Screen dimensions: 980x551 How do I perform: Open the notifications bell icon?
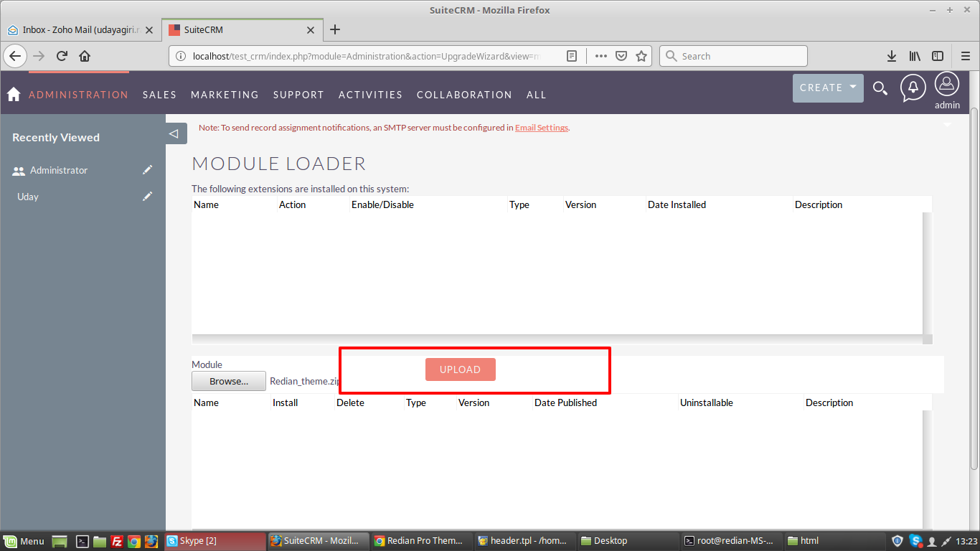[913, 88]
